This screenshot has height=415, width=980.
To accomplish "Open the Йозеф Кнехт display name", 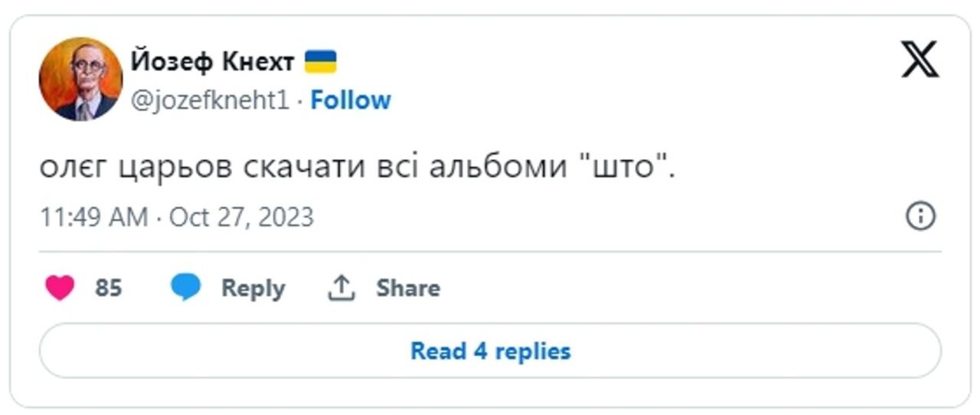I will tap(212, 62).
